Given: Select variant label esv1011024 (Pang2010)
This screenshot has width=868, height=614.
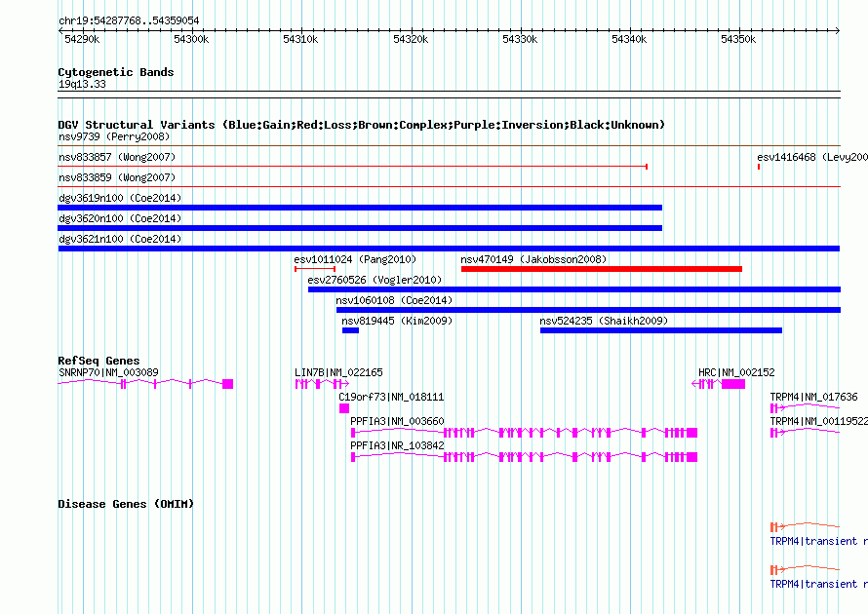Looking at the screenshot, I should tap(355, 259).
